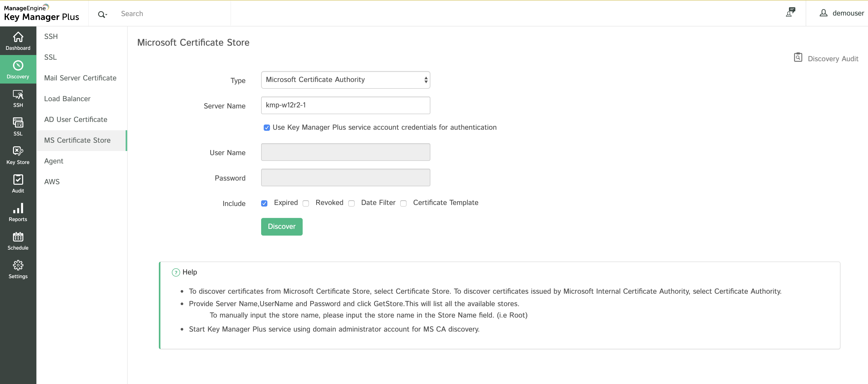This screenshot has width=868, height=384.
Task: Open the Type dropdown selector
Action: click(x=345, y=80)
